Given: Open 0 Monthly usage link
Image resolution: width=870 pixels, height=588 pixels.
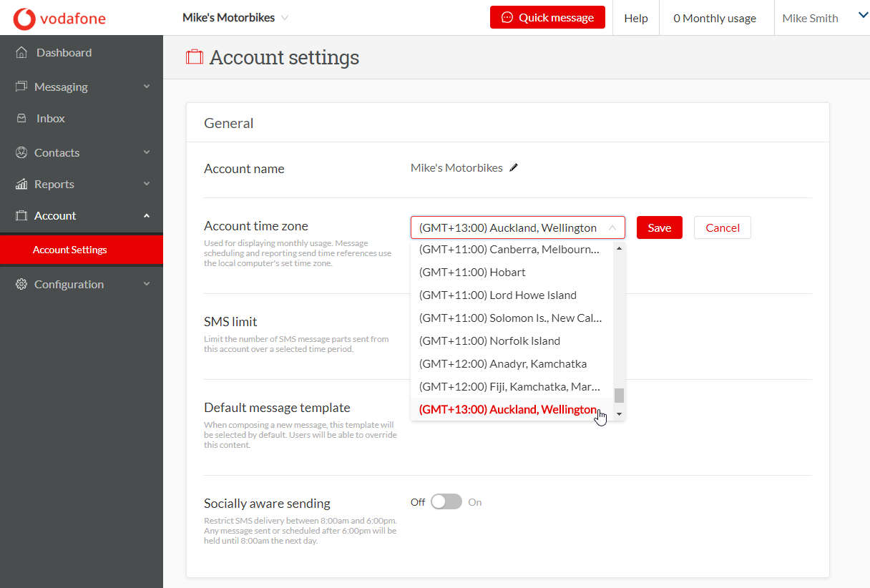Looking at the screenshot, I should click(x=715, y=18).
